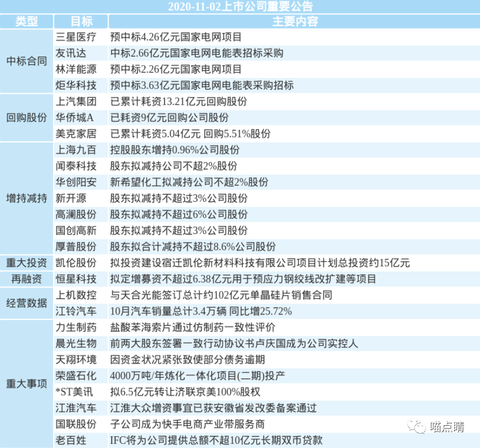Click '股东拟减持不超过6%公司股份' content
Viewport: 480px width, 448px height.
178,214
